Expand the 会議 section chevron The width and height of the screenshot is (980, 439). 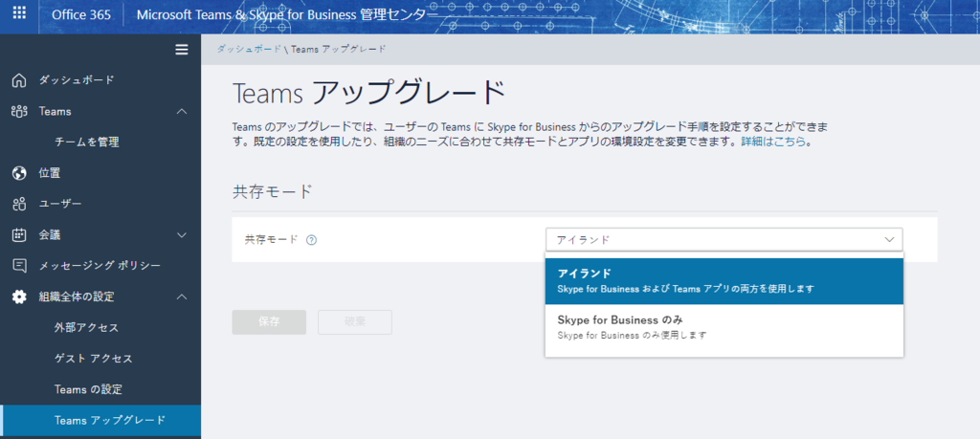182,235
